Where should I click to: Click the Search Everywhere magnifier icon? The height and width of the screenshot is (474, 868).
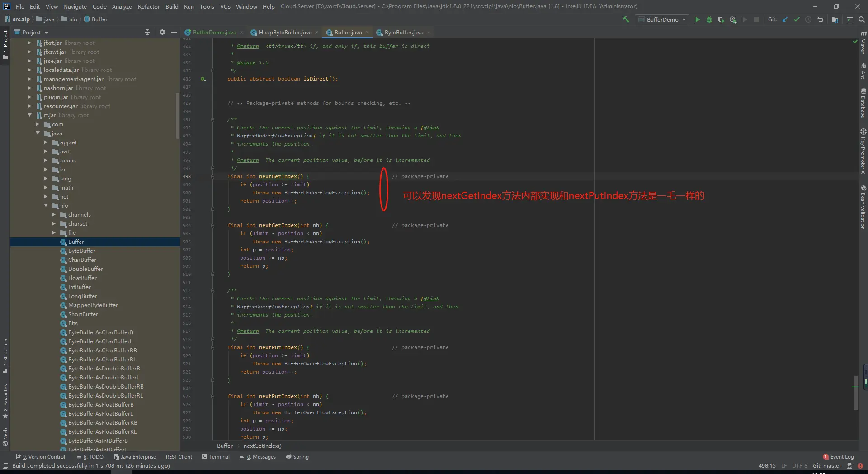pyautogui.click(x=861, y=19)
